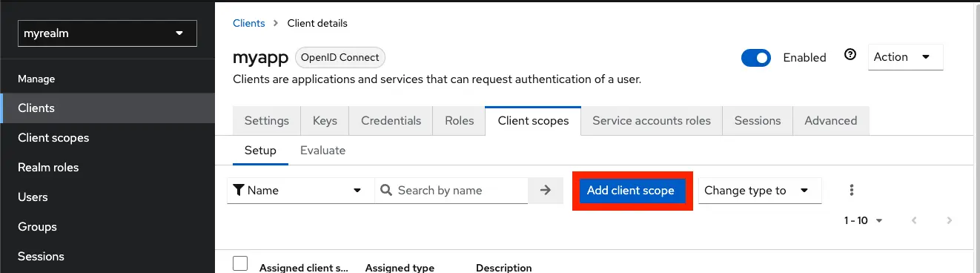Click the Search by name field
The image size is (980, 273).
[x=451, y=191]
